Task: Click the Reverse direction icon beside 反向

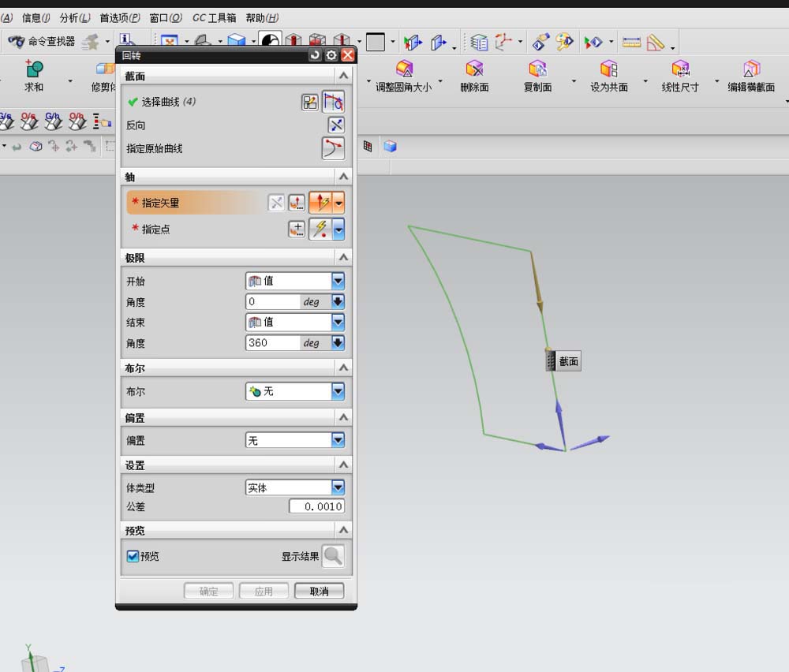Action: point(336,125)
